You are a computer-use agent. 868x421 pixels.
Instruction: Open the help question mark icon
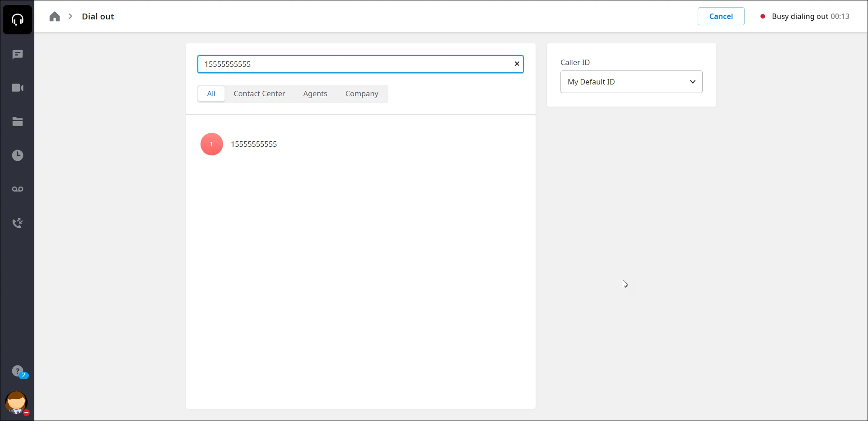click(x=17, y=371)
